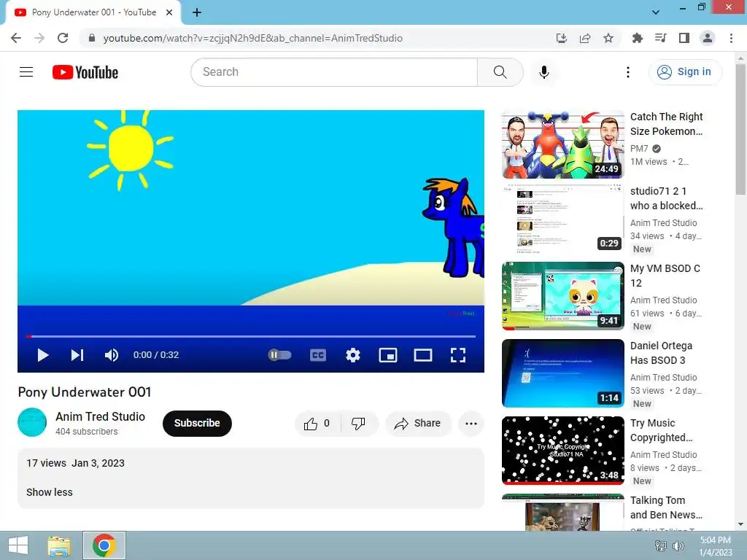The height and width of the screenshot is (560, 747).
Task: Share this page from address bar
Action: (x=585, y=38)
